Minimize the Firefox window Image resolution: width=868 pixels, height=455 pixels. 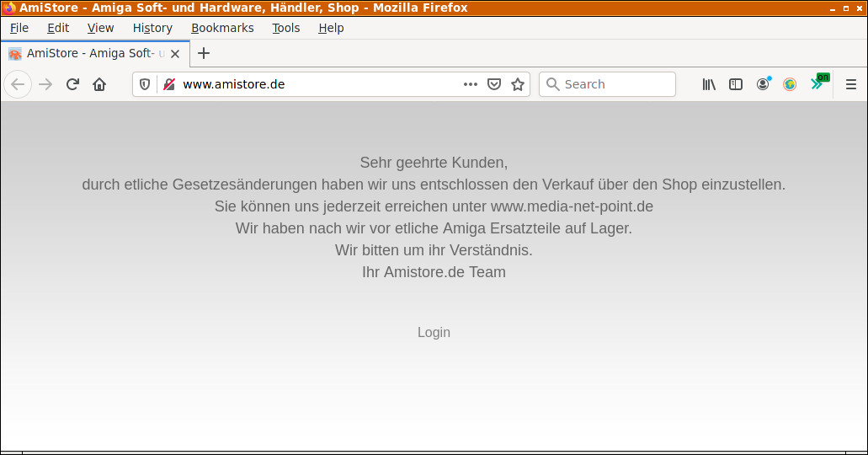point(833,8)
